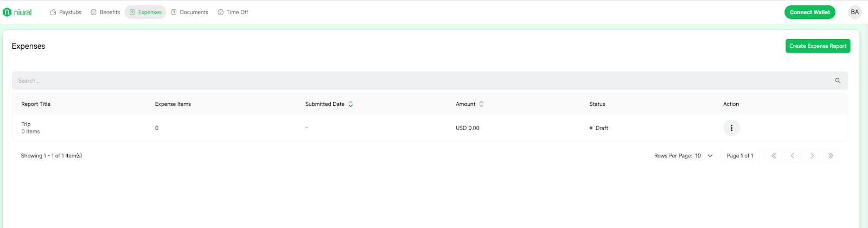868x228 pixels.
Task: Go to the previous page
Action: point(793,156)
